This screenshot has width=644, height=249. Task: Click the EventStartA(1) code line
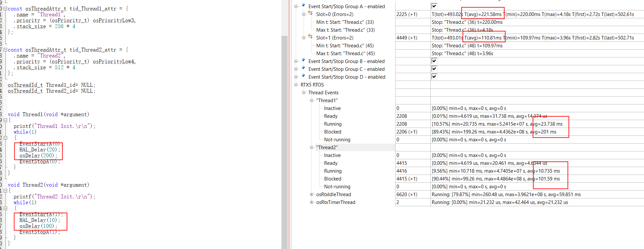click(41, 214)
